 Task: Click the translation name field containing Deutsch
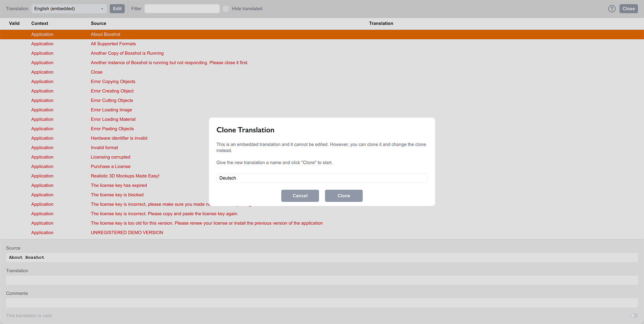point(322,178)
